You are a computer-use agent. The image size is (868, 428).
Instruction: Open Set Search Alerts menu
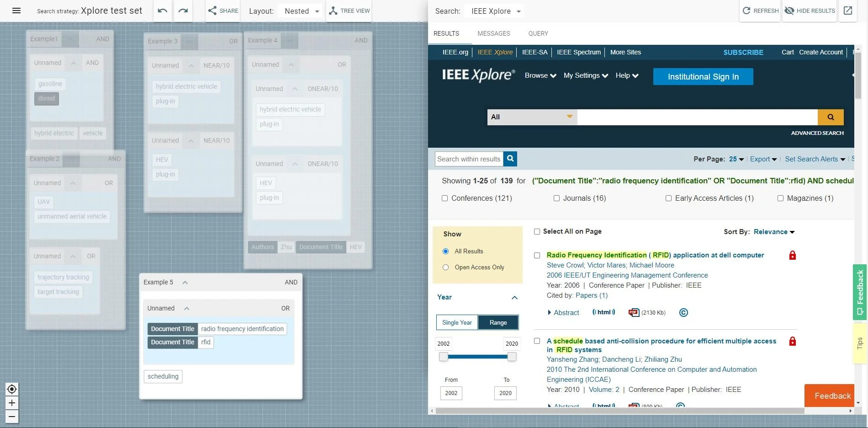(x=815, y=159)
